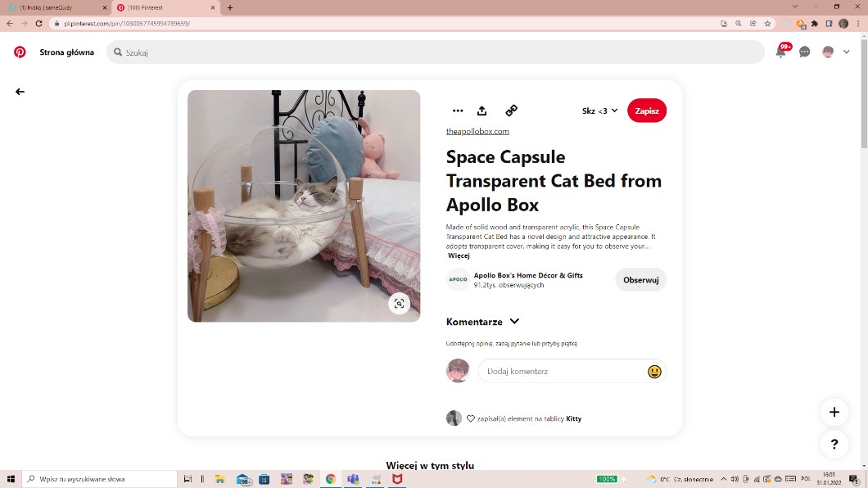Follow Apollo Box with Obserwuj button
Viewport: 868px width, 488px height.
[640, 279]
